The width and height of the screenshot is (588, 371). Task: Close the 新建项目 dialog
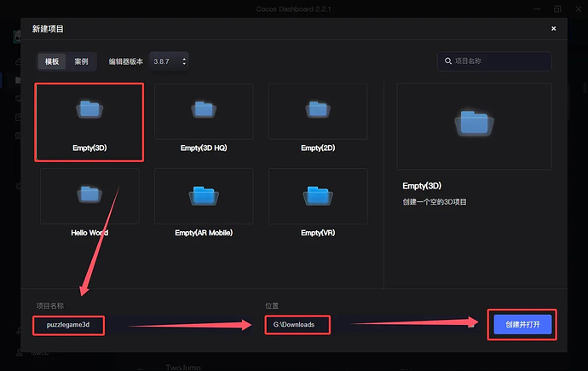[554, 28]
